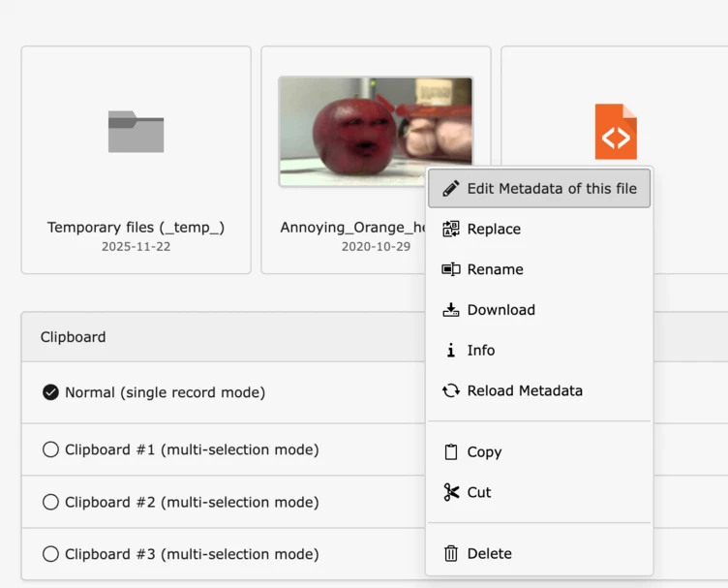Click the pencil icon for Edit Metadata
This screenshot has width=728, height=588.
pyautogui.click(x=450, y=189)
